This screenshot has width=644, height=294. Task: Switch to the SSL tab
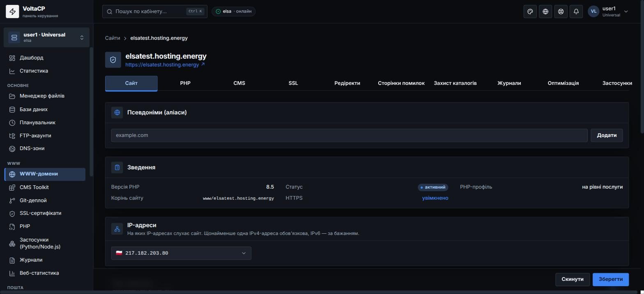[x=293, y=83]
